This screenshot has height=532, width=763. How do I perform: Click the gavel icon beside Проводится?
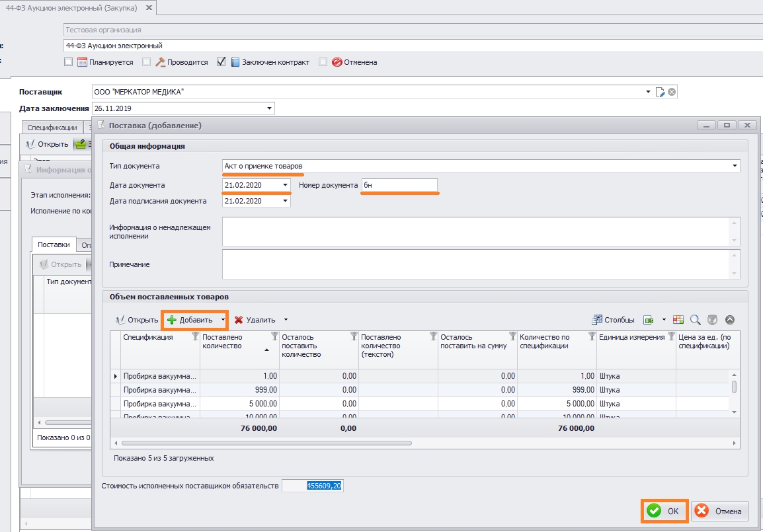[160, 62]
